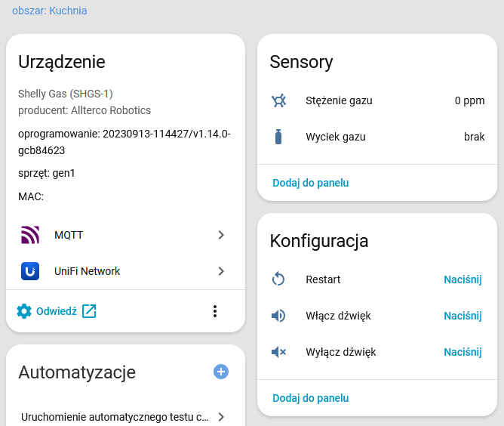Expand the MQTT integration chevron
The image size is (504, 426).
pos(221,235)
